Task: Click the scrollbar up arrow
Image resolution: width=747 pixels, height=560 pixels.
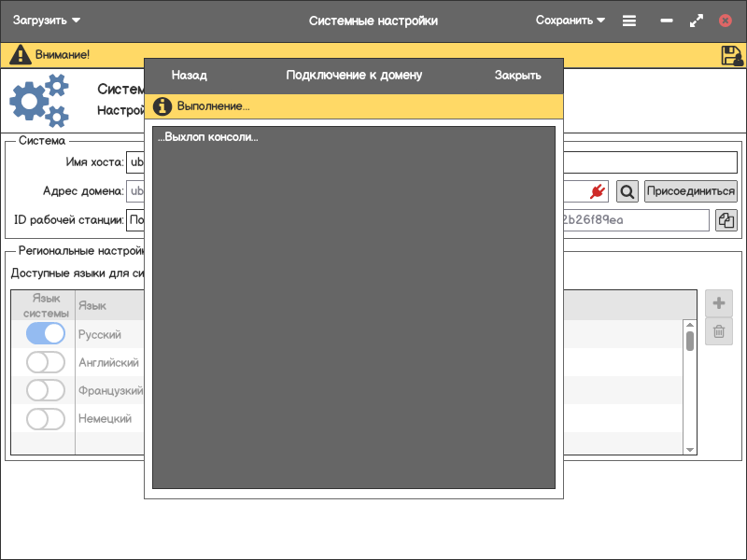Action: [689, 325]
